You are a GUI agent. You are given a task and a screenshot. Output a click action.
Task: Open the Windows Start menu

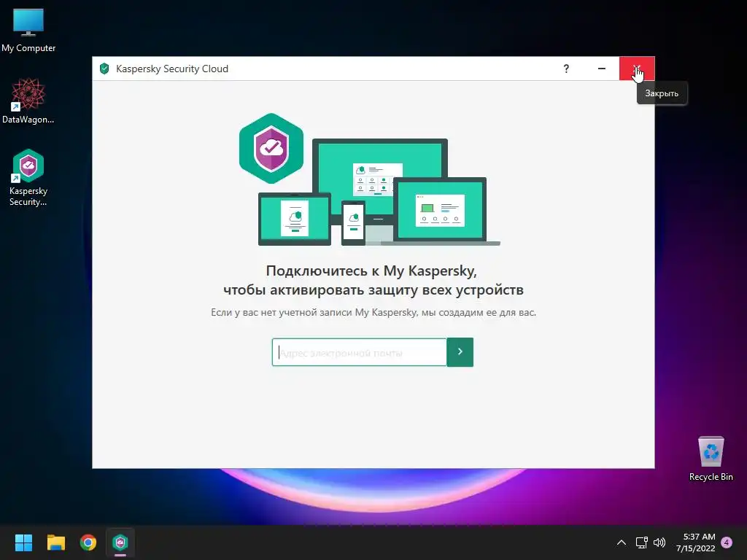(23, 542)
